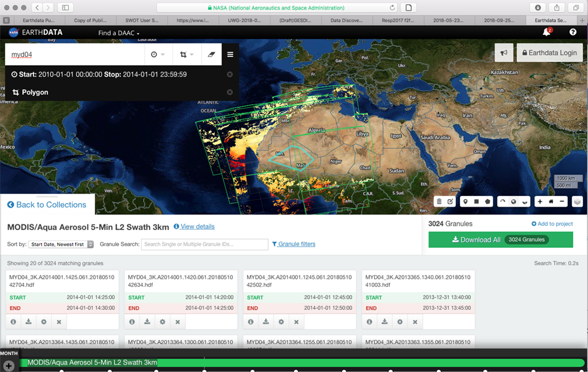The height and width of the screenshot is (372, 588).
Task: Open gear options for granule 41003.hdf
Action: pos(400,322)
